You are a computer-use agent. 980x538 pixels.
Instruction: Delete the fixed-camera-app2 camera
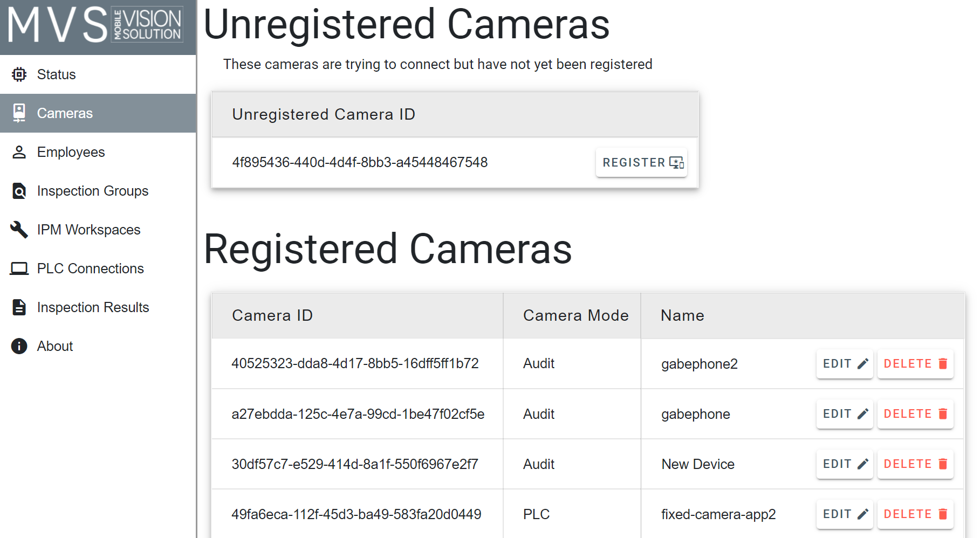[x=915, y=514]
